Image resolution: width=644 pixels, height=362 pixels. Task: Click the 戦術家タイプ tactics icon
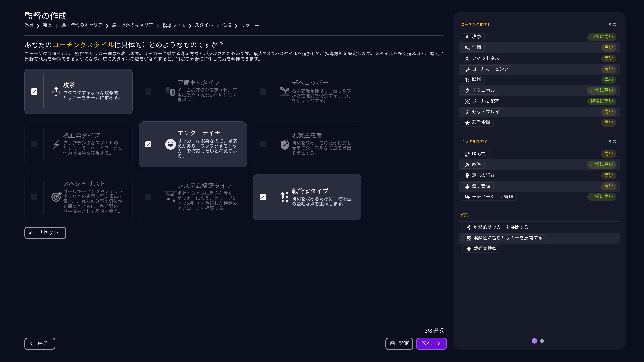pos(284,197)
